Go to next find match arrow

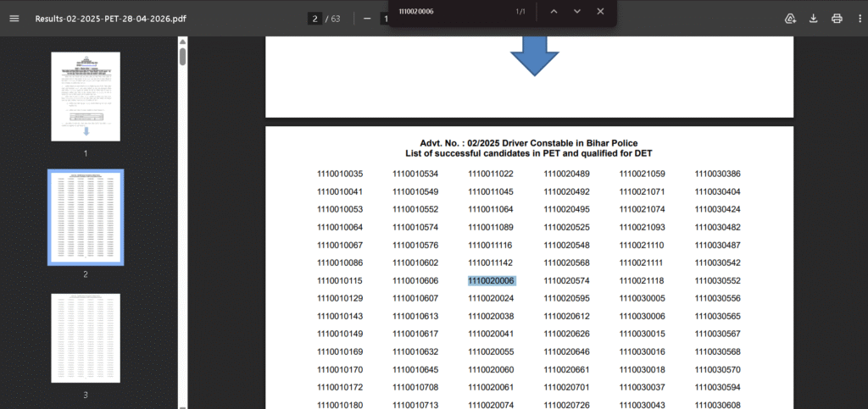577,12
